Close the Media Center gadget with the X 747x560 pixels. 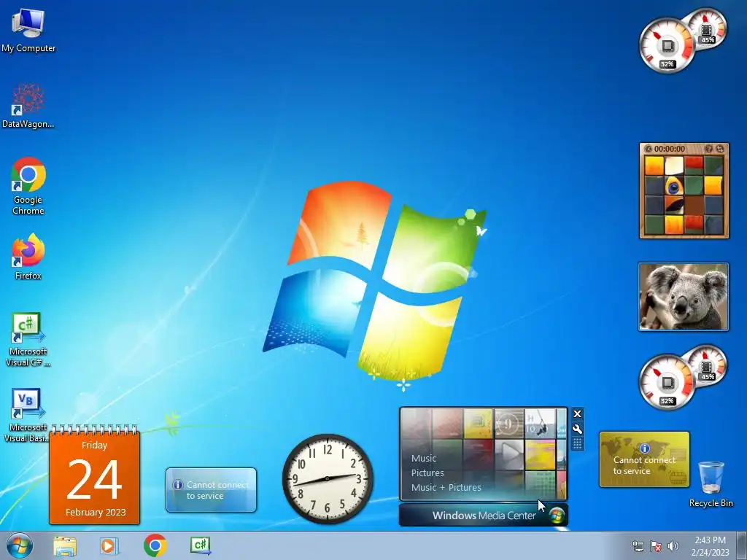point(577,414)
